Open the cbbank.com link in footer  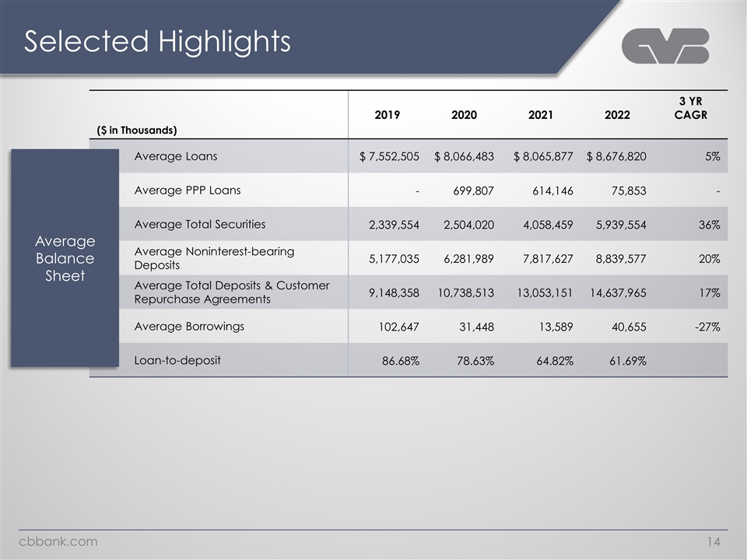pyautogui.click(x=59, y=541)
